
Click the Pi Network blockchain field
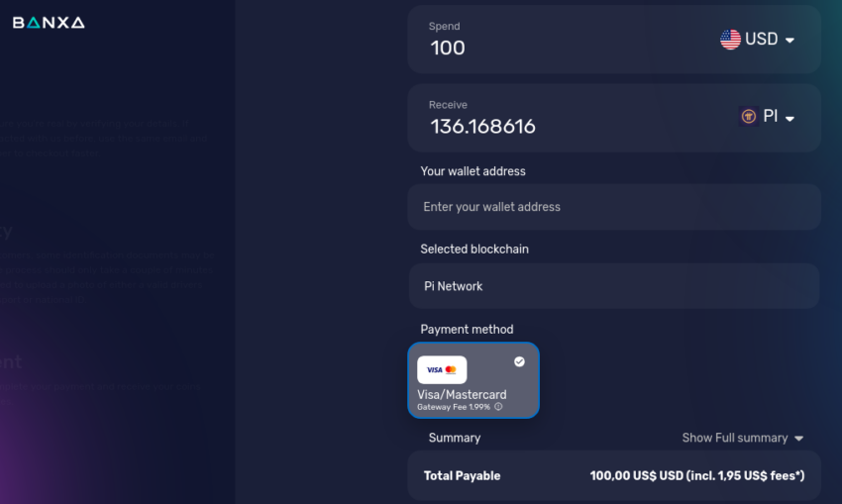614,286
